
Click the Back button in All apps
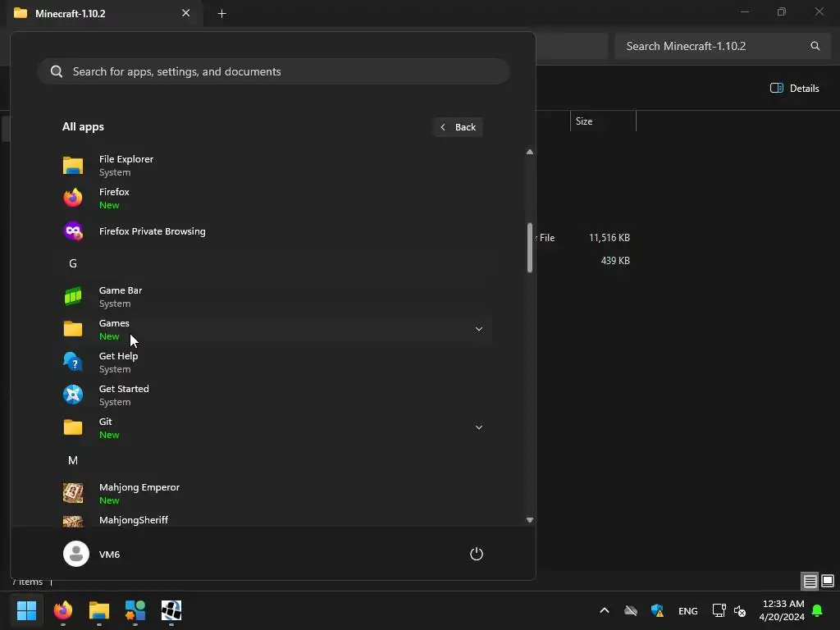coord(458,127)
